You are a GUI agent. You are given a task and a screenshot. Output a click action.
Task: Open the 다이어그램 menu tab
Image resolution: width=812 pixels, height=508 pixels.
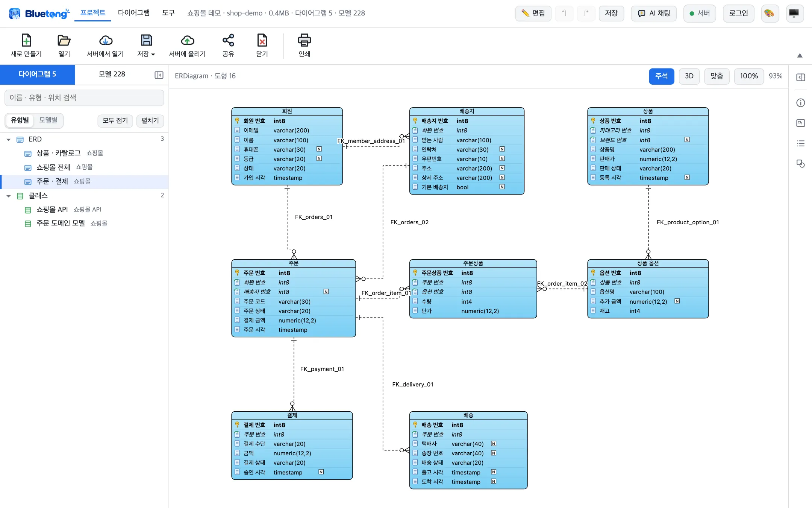click(134, 13)
